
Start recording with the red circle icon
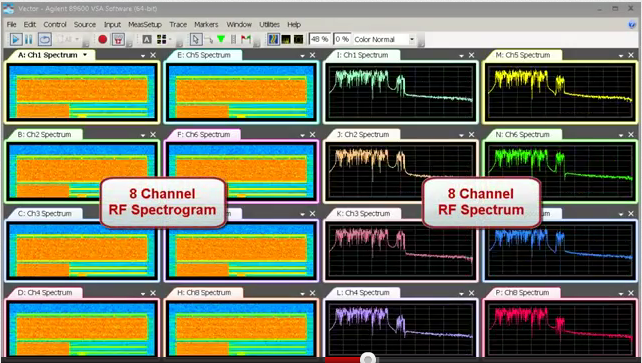tap(103, 39)
